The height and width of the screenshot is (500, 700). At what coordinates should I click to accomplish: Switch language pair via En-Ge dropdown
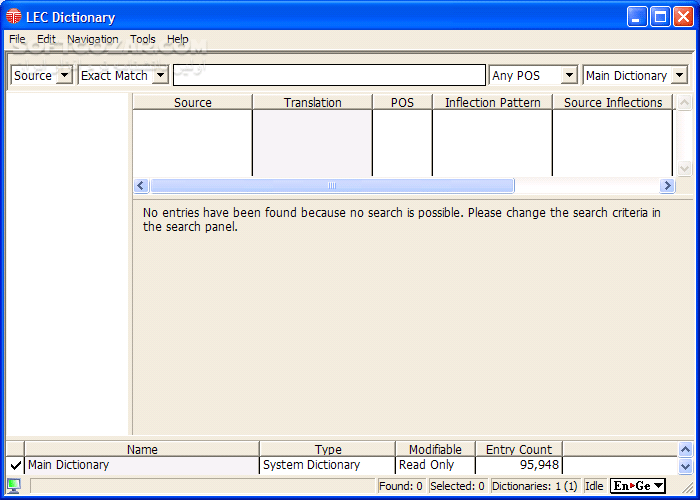638,486
